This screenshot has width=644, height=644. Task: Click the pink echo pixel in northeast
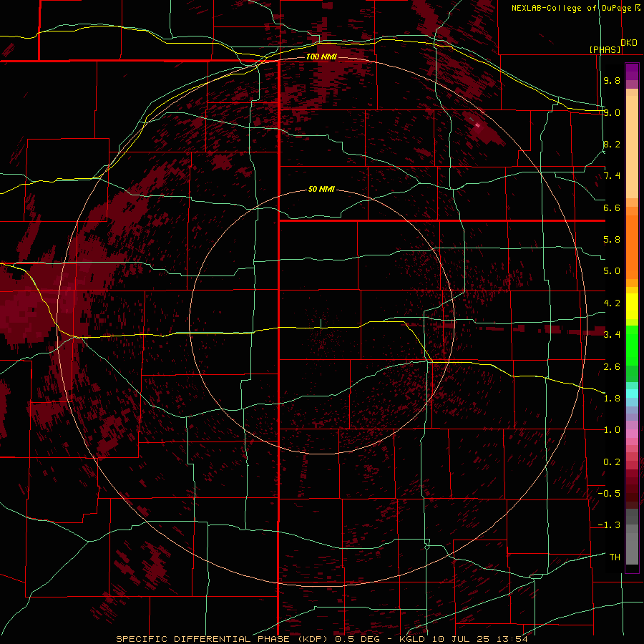point(477,125)
